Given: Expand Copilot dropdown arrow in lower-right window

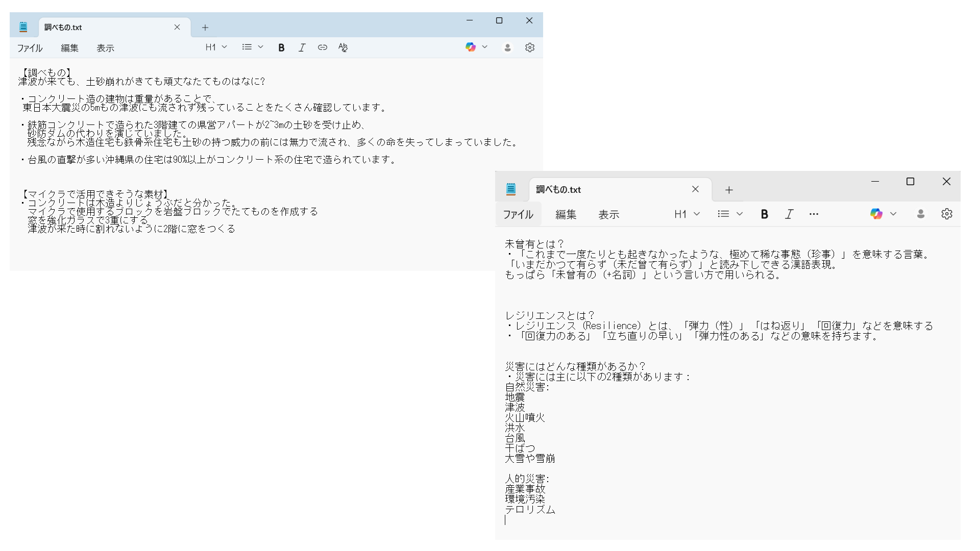Looking at the screenshot, I should [x=893, y=214].
